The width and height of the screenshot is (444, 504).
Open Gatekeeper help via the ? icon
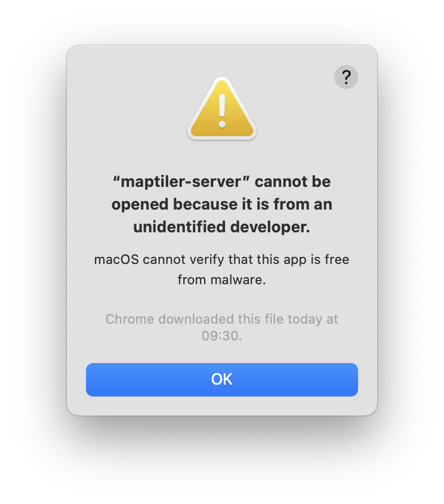click(x=346, y=77)
